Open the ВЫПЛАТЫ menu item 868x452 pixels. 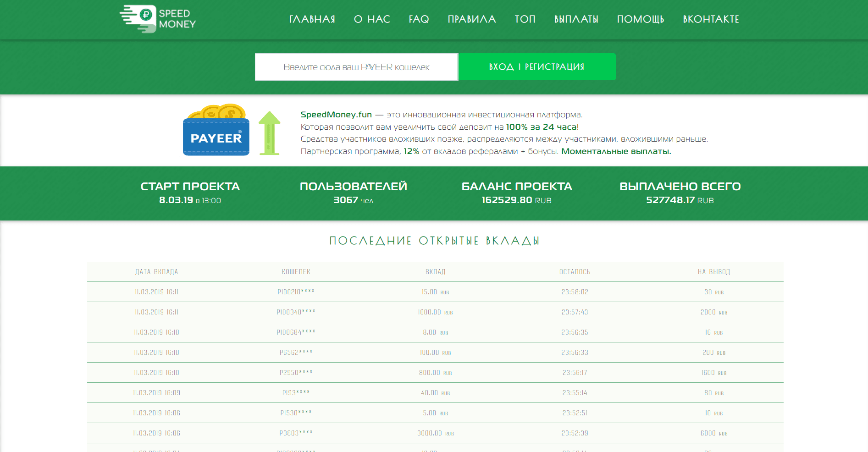[x=576, y=19]
